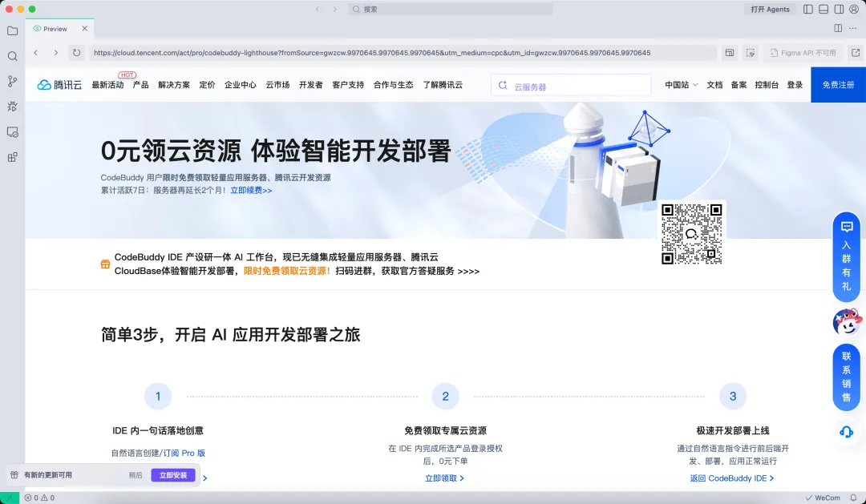Open the 开发者 menu
The width and height of the screenshot is (866, 504).
pos(311,85)
